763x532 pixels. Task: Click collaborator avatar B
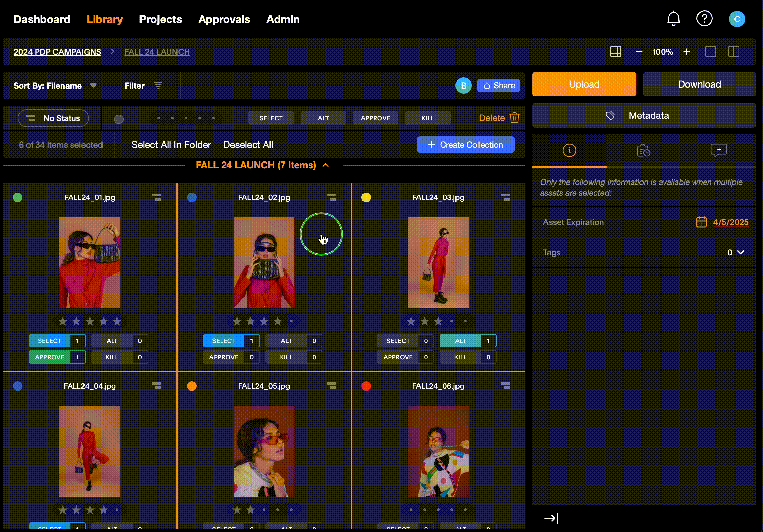coord(463,85)
